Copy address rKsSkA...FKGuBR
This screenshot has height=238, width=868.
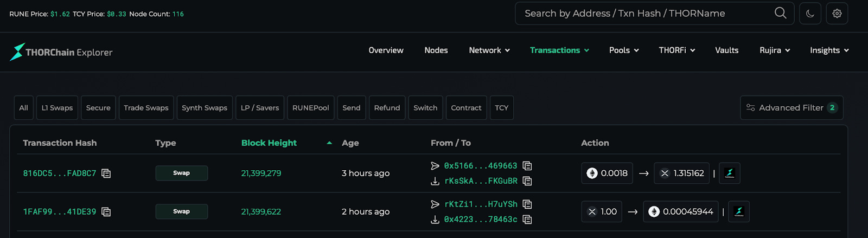[527, 181]
